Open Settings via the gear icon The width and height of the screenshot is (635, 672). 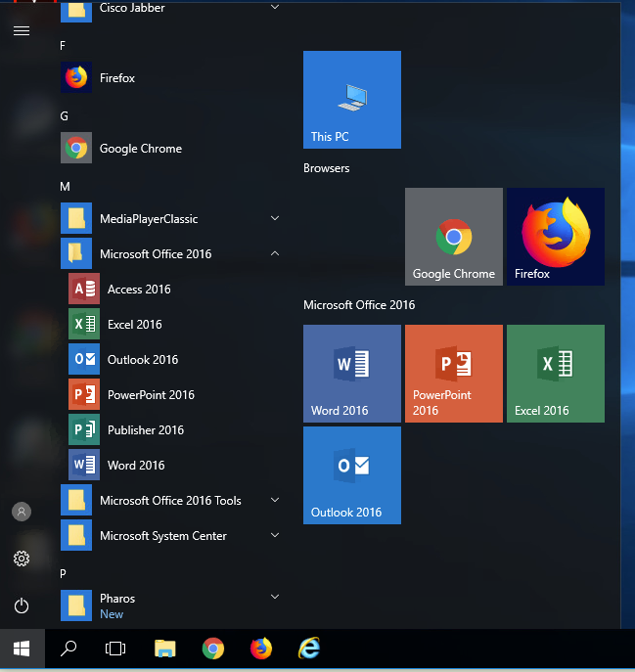coord(22,559)
